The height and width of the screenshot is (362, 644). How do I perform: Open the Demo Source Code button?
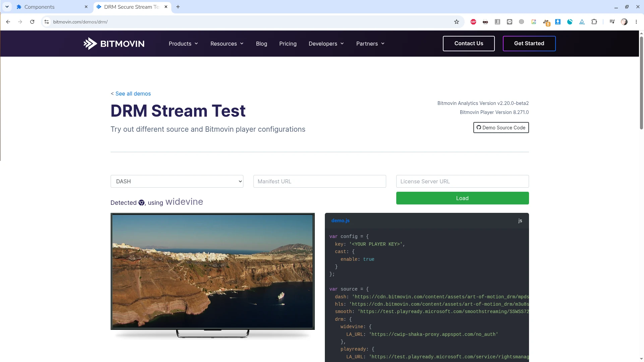tap(501, 128)
